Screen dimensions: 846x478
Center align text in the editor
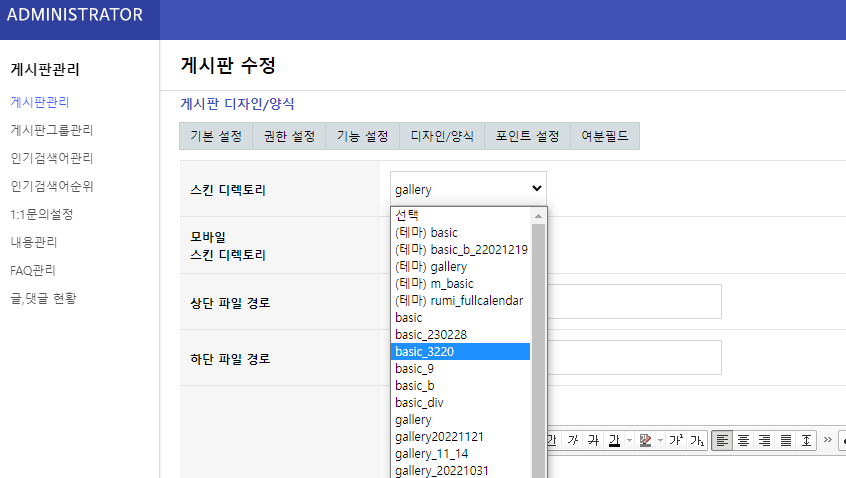pyautogui.click(x=744, y=440)
